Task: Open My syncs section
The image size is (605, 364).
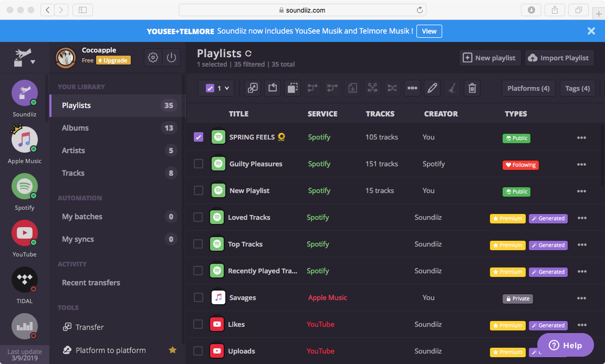Action: pos(118,239)
